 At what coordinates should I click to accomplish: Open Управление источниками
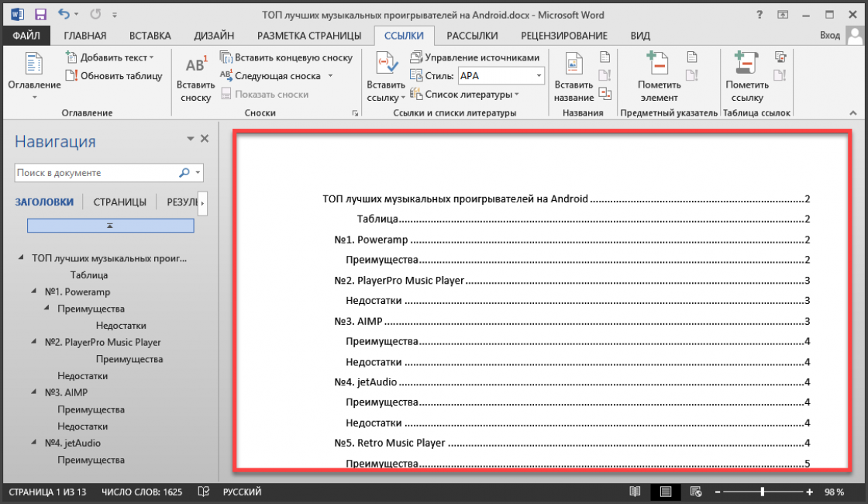[x=474, y=57]
